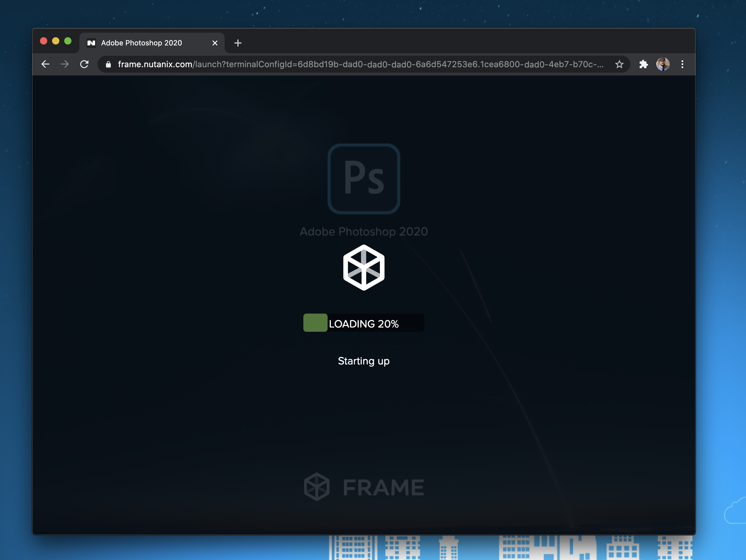746x560 pixels.
Task: Bookmark this page with the star
Action: click(619, 64)
